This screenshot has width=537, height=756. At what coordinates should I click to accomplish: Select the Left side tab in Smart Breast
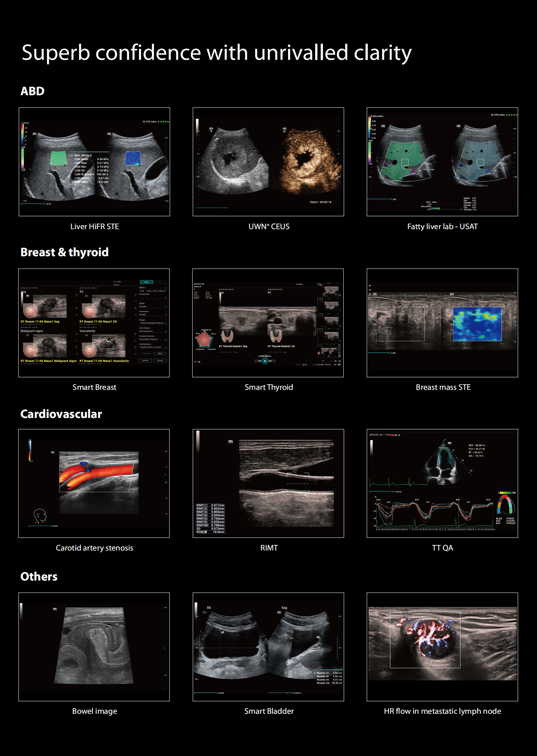[160, 282]
